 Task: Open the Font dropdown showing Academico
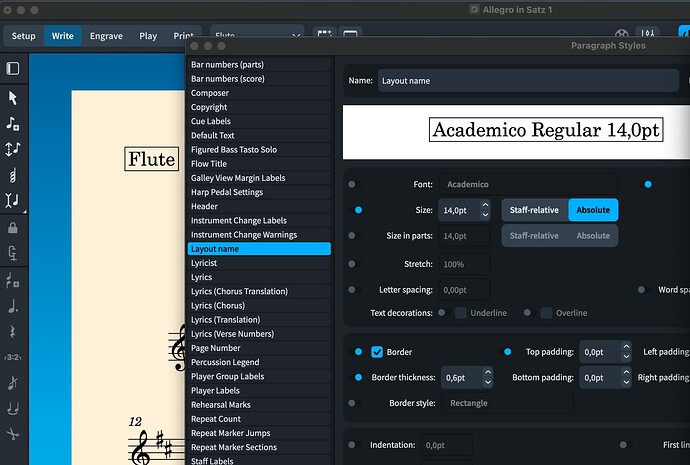click(x=528, y=184)
